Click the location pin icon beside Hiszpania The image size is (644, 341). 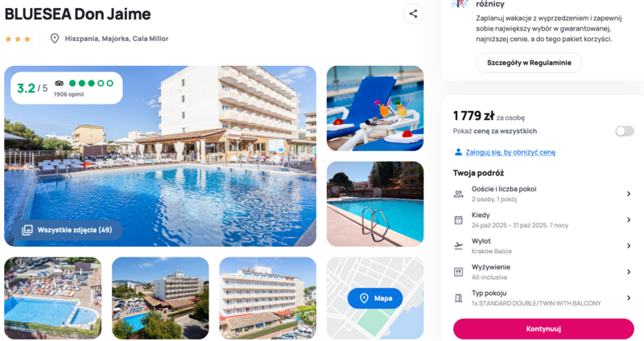(54, 39)
